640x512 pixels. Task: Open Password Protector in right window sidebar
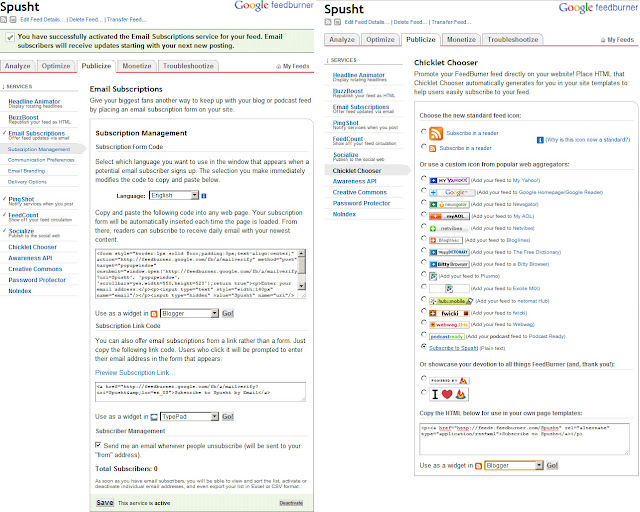click(x=362, y=203)
